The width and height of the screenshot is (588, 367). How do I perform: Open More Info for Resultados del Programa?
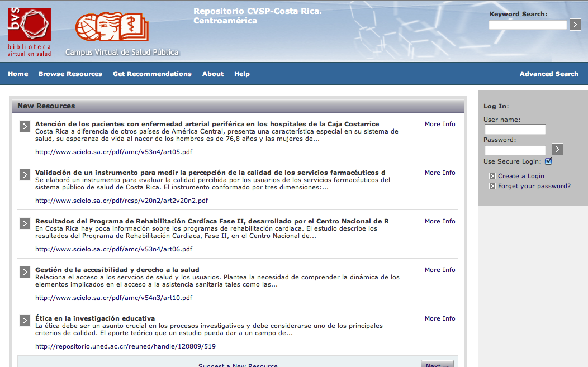coord(439,221)
